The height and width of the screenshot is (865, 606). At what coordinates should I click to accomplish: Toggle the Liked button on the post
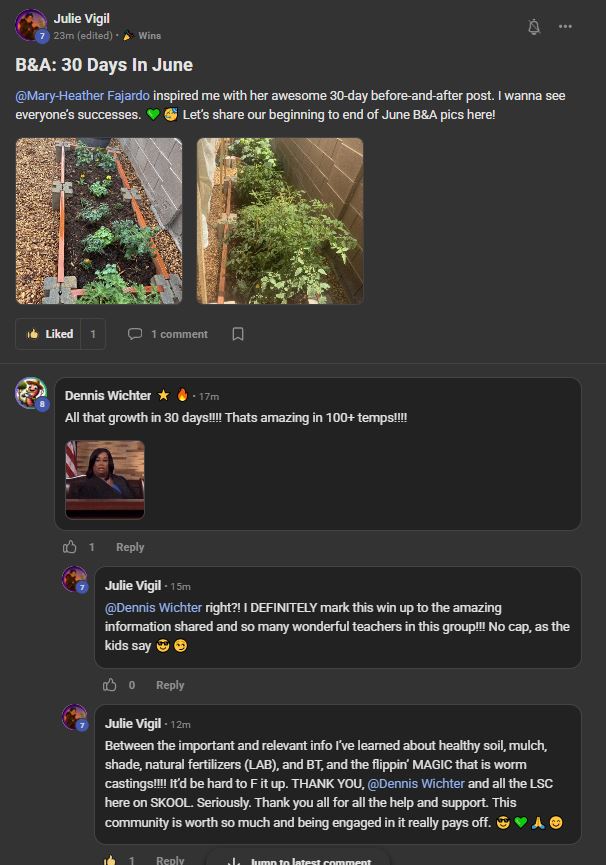50,334
